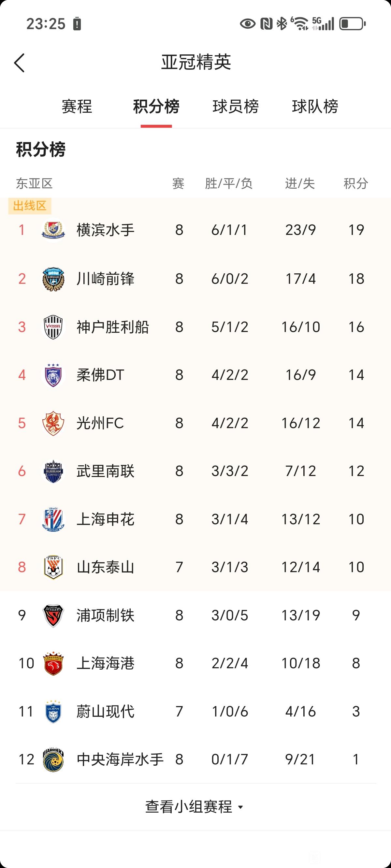Open the Johor DT tiger emblem
The width and height of the screenshot is (391, 868).
click(x=53, y=375)
